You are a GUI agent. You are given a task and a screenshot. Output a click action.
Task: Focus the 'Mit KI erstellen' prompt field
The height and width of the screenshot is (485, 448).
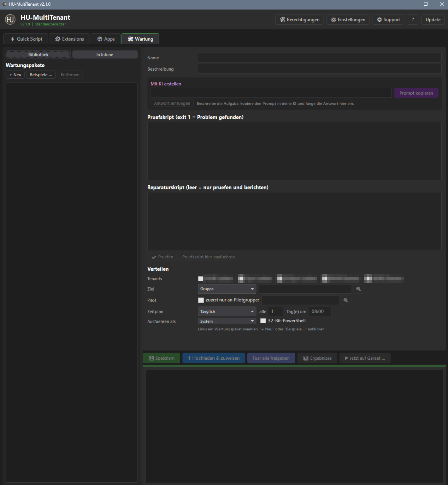271,93
